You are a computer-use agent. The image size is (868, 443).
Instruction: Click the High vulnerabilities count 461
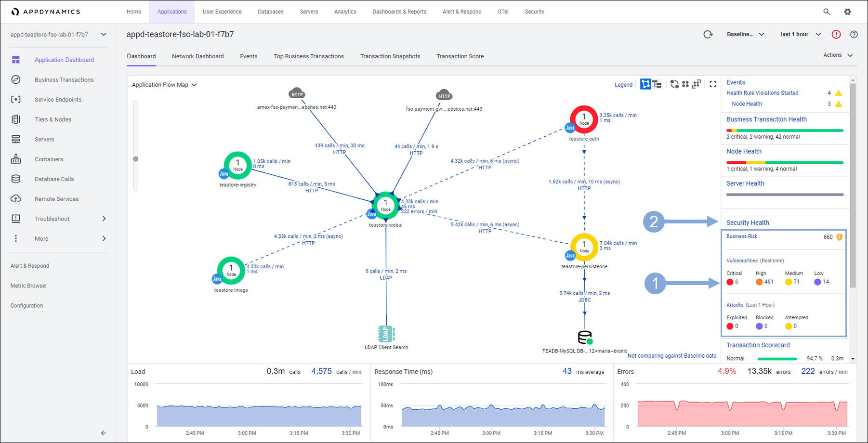click(769, 282)
